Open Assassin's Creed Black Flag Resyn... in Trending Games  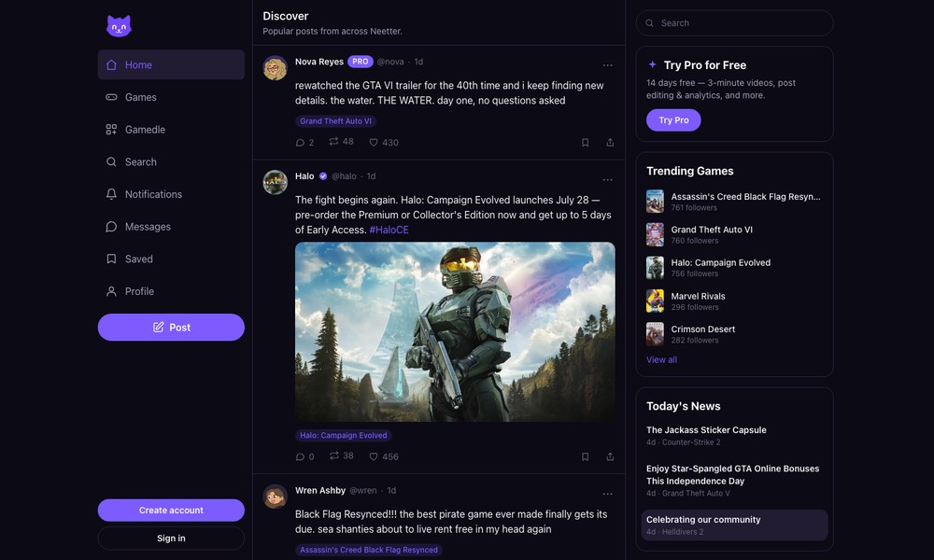pyautogui.click(x=734, y=202)
